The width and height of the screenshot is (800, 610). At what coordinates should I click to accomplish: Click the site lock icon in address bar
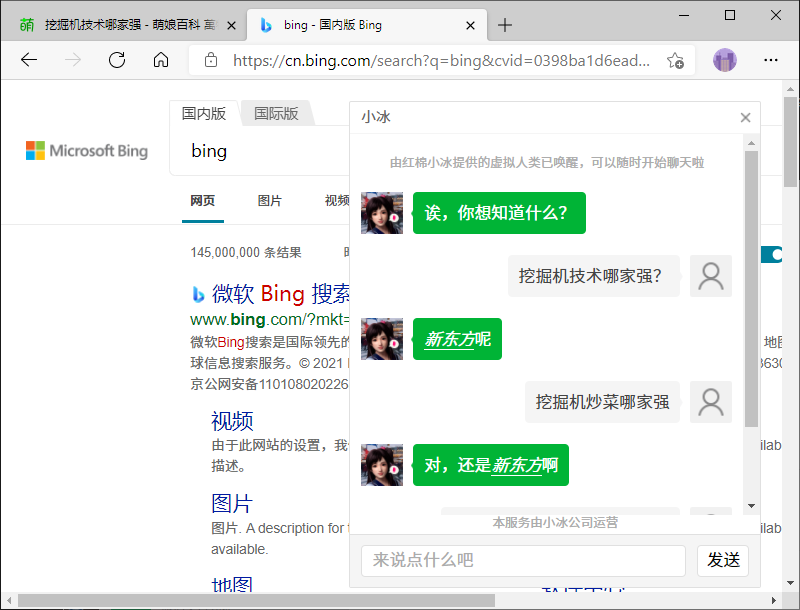(x=211, y=60)
